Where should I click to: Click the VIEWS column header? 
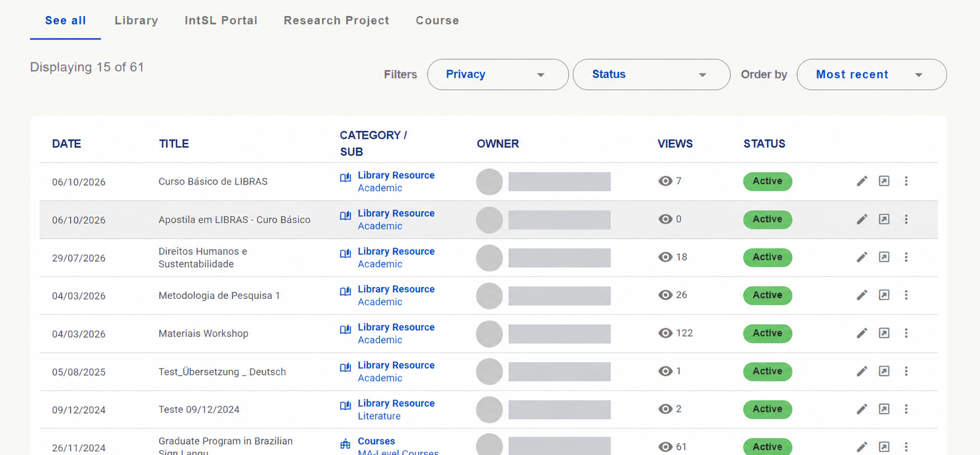pyautogui.click(x=675, y=144)
